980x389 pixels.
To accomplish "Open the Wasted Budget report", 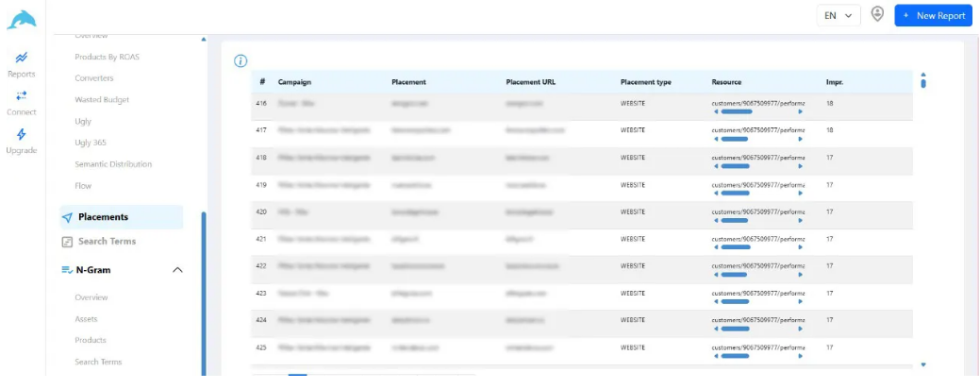I will tap(102, 99).
